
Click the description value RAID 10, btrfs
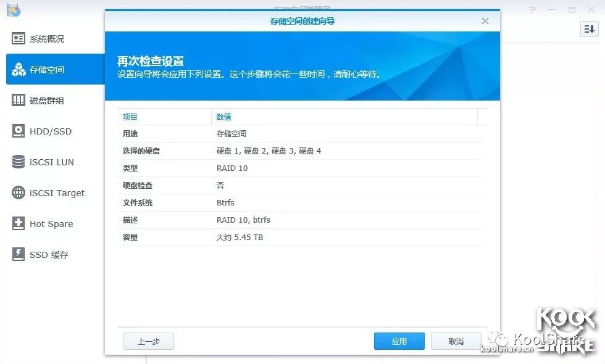click(x=243, y=220)
